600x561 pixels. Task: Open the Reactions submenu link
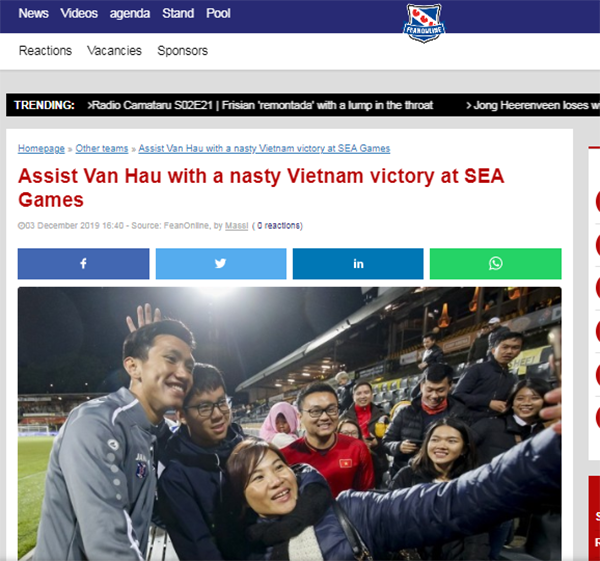coord(46,51)
